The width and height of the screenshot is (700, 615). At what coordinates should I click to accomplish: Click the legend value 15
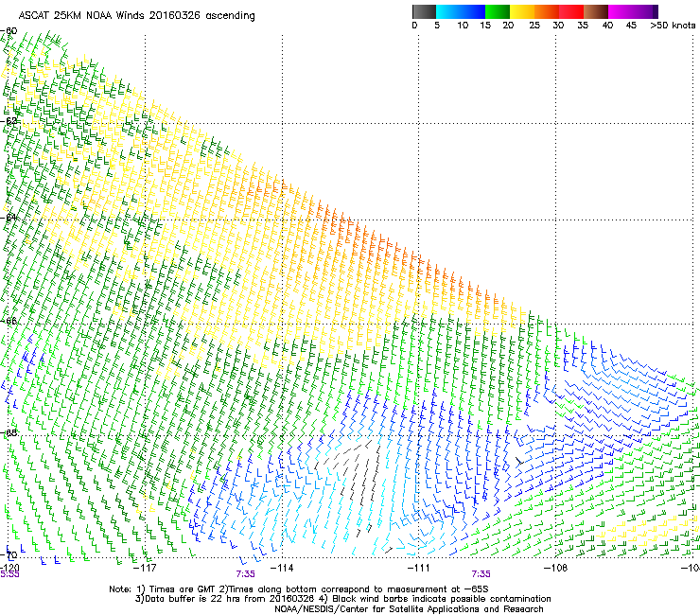(485, 26)
